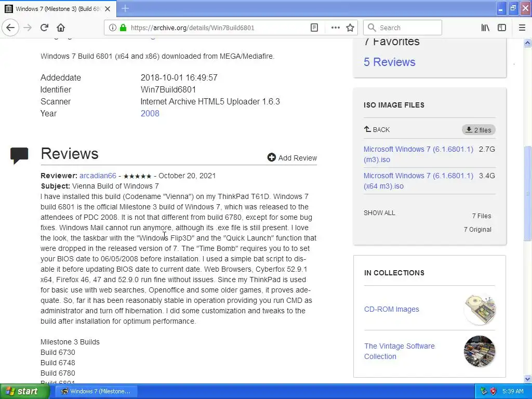Click the vertical scrollbar thumb
532x399 pixels.
[527, 193]
